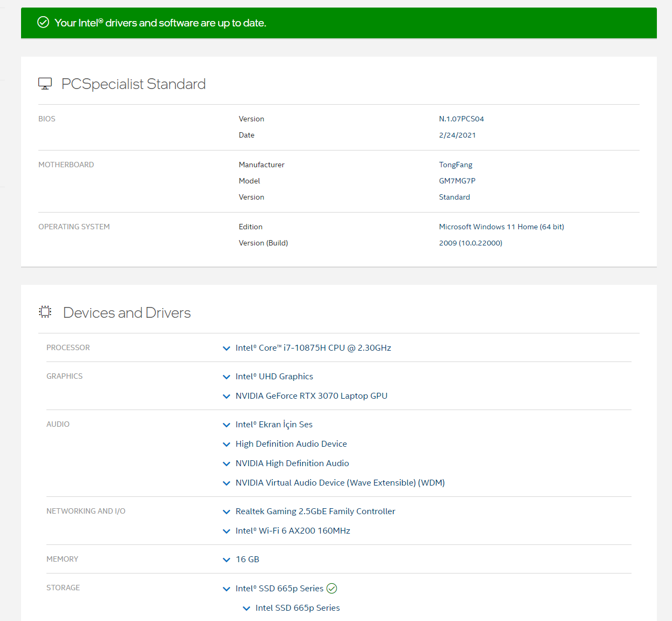The height and width of the screenshot is (621, 672).
Task: Click the Edition field label
Action: (x=250, y=227)
